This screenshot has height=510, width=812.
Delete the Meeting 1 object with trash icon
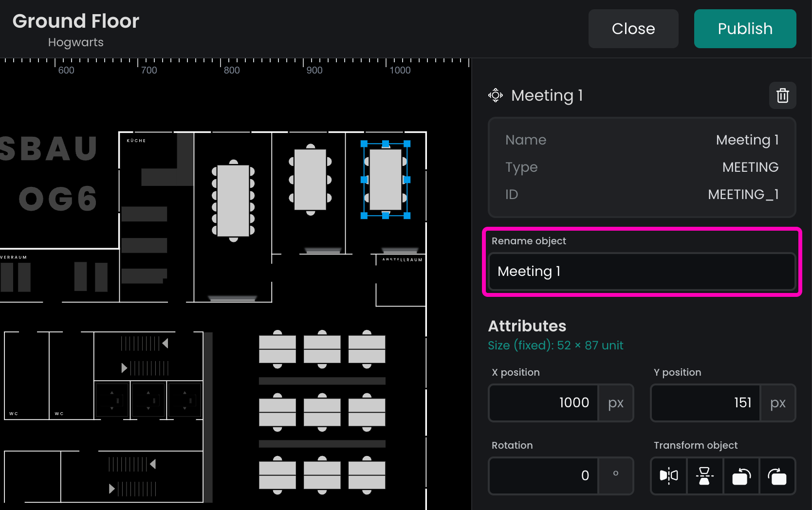(x=782, y=95)
